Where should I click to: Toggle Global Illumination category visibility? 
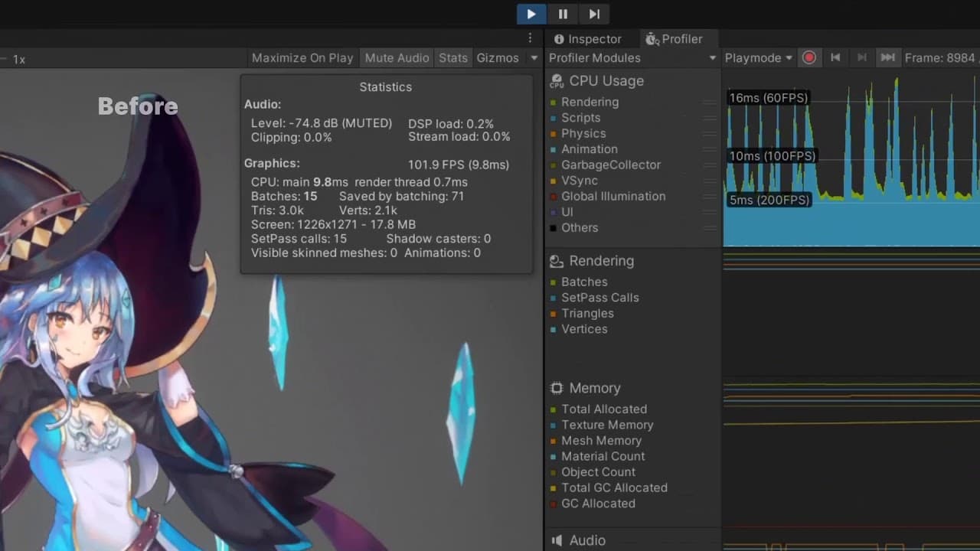tap(553, 197)
